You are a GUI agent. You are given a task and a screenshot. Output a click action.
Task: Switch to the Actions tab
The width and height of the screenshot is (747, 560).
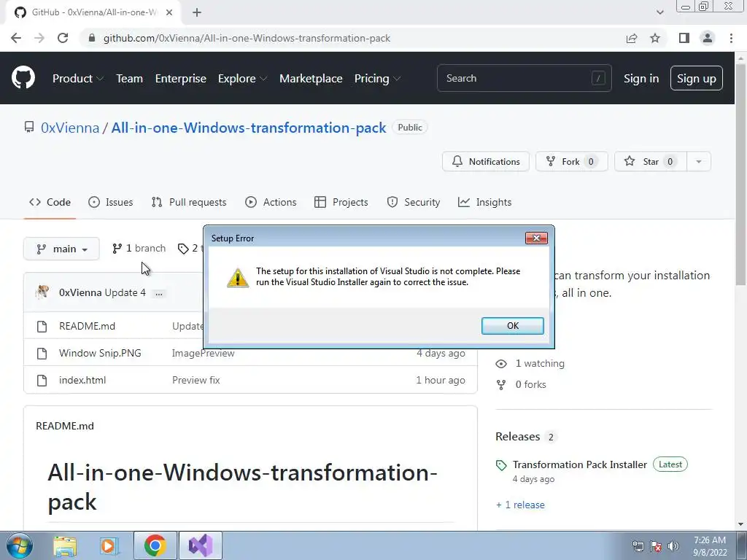coord(271,203)
